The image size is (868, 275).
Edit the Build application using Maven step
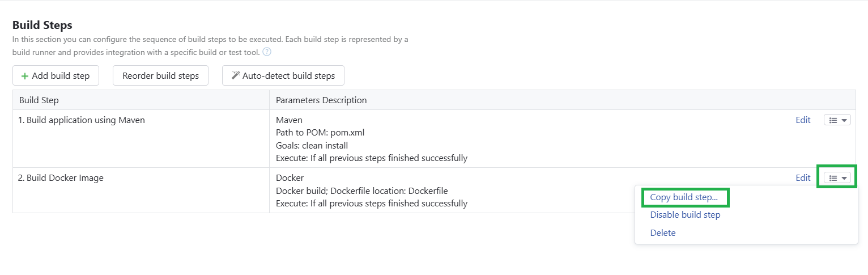tap(803, 120)
